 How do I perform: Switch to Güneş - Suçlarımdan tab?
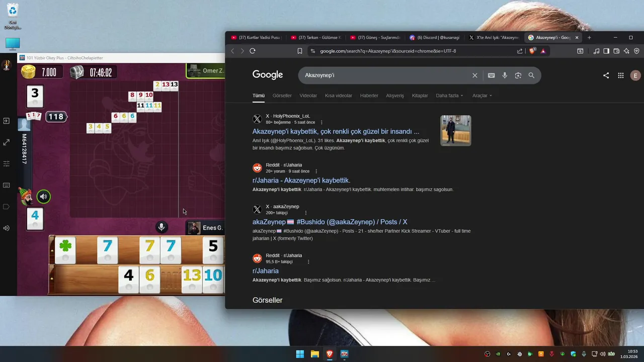375,37
